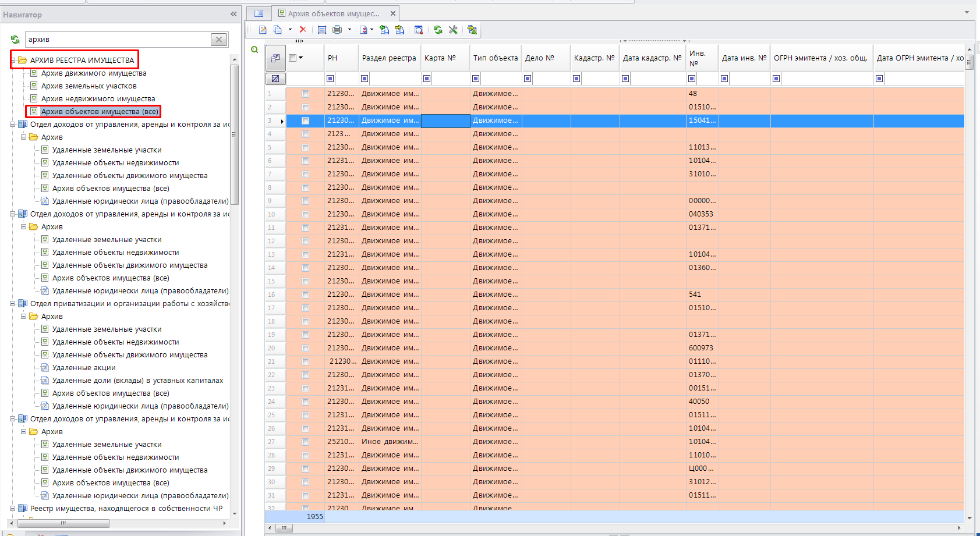Click the red X delete icon

tap(303, 30)
